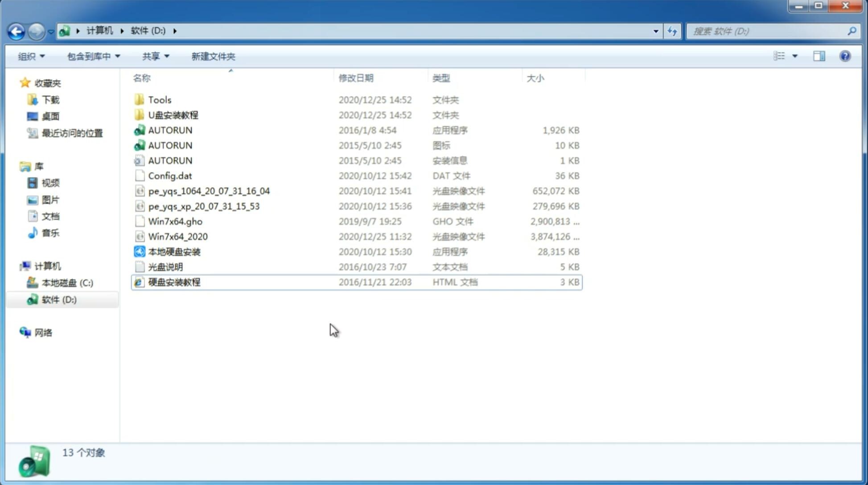Click the 包含到库中 dropdown menu

pyautogui.click(x=92, y=55)
